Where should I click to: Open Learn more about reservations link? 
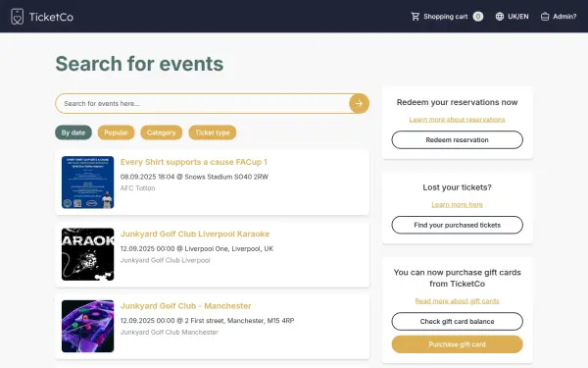pos(457,120)
